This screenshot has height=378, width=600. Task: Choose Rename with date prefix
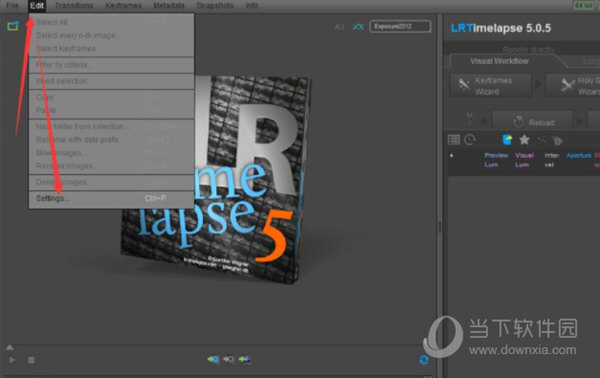click(111, 140)
